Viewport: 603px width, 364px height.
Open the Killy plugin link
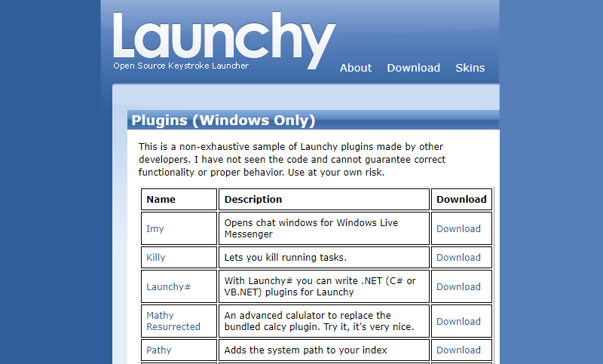[x=156, y=257]
